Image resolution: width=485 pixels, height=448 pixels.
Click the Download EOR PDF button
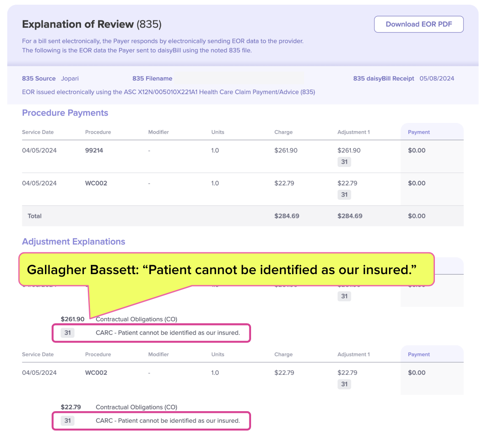[x=419, y=24]
